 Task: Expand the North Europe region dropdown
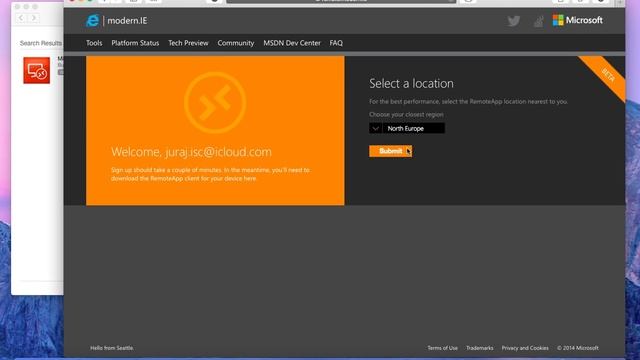click(407, 128)
